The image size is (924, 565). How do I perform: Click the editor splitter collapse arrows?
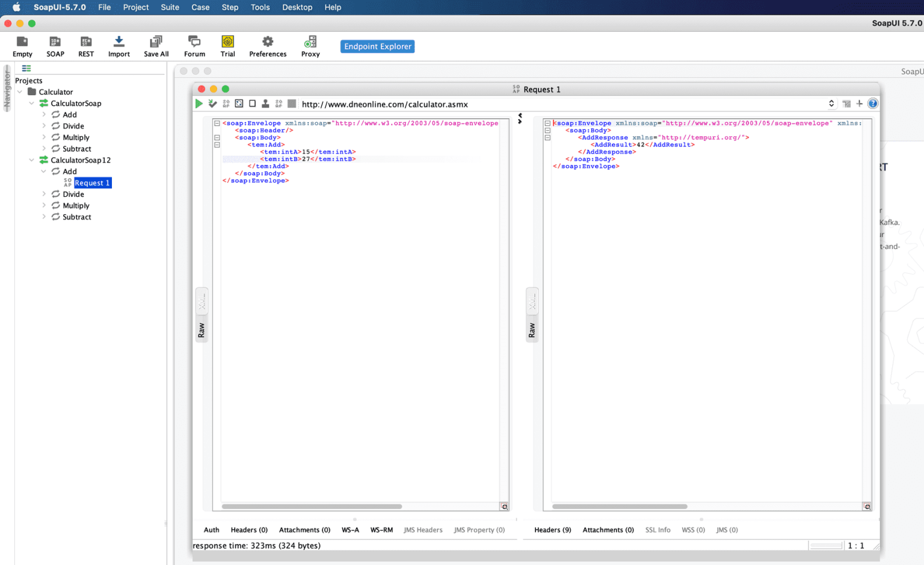tap(520, 119)
